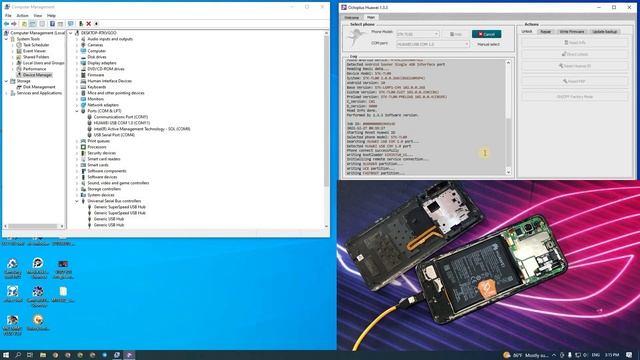This screenshot has width=640, height=360.
Task: Click the blue Help icon in Computer Management toolbar
Action: pos(52,24)
